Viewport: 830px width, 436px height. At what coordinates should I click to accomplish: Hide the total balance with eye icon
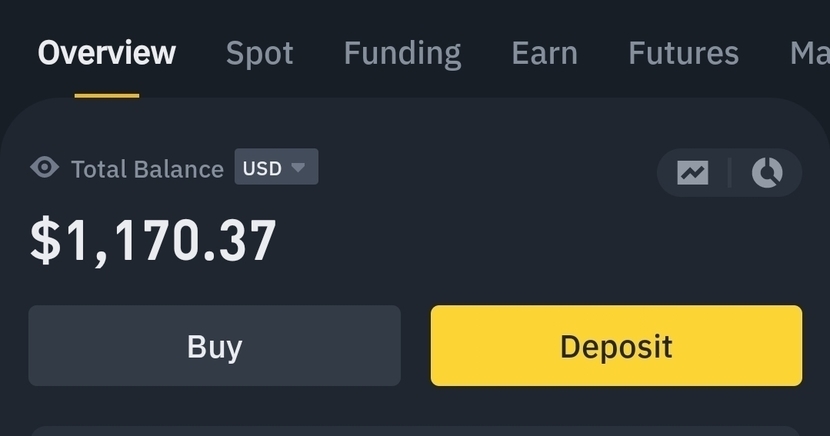click(x=45, y=167)
